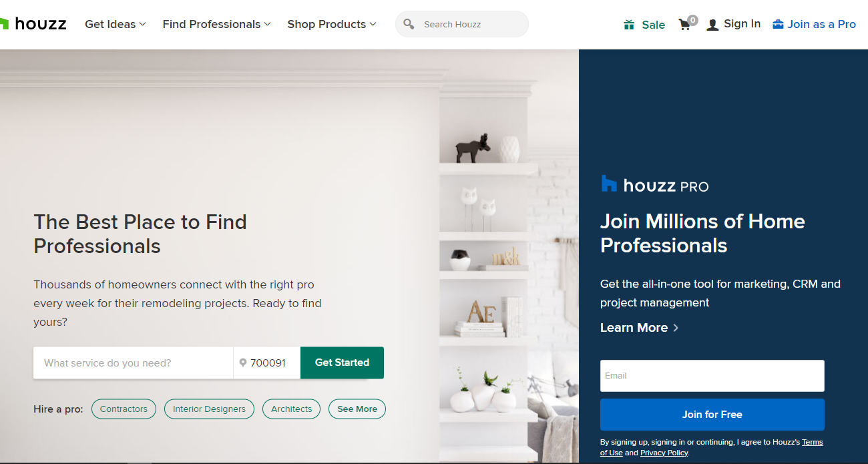This screenshot has width=868, height=464.
Task: Click the See More pill
Action: (357, 409)
